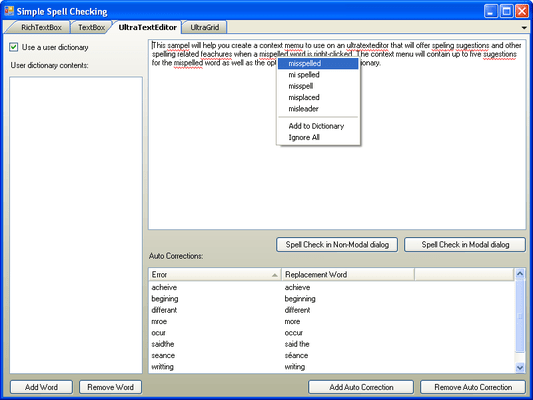533x400 pixels.
Task: Click the word 'ultratexteditor' in the text
Action: point(367,46)
